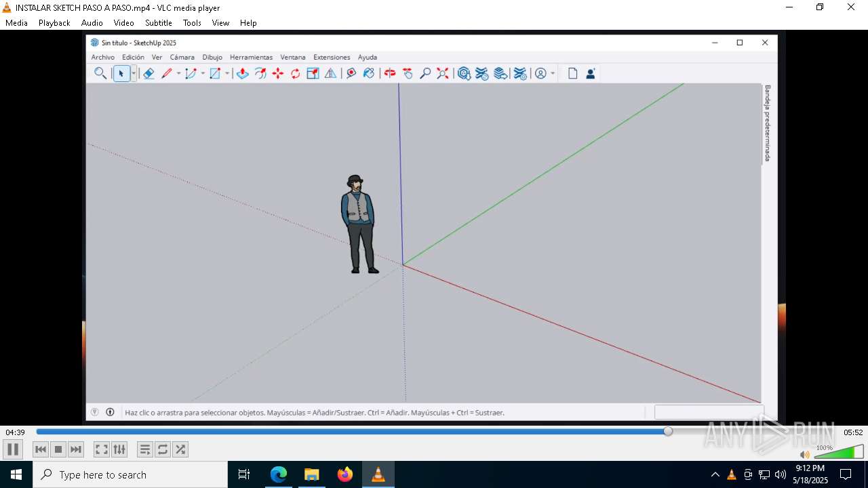Toggle VLC random shuffle button

180,449
